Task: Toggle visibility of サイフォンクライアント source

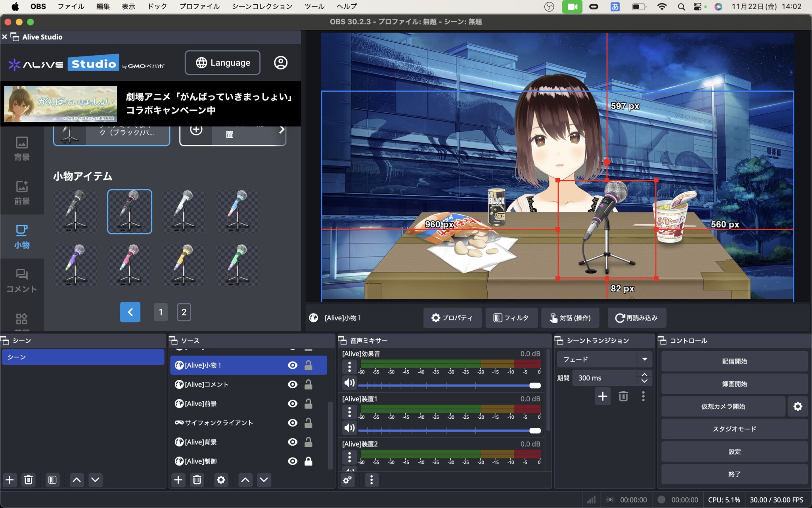Action: tap(293, 423)
